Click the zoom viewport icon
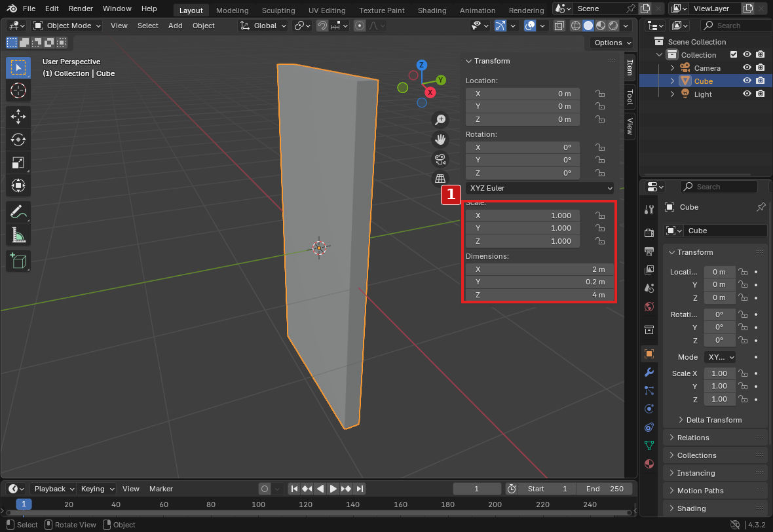This screenshot has width=773, height=532. (x=440, y=120)
